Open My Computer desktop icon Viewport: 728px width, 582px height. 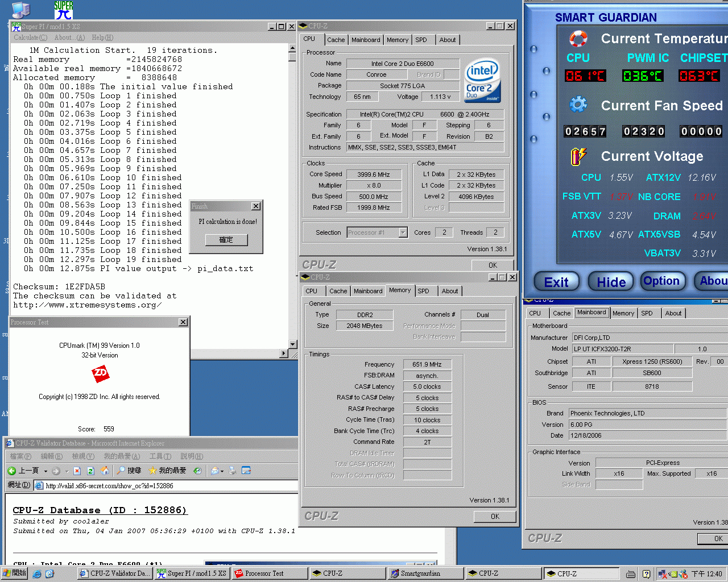tap(21, 10)
